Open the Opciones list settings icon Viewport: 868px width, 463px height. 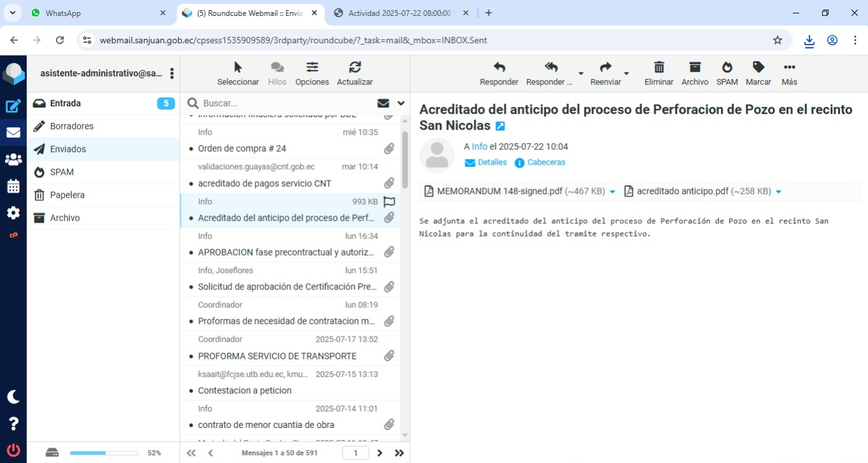click(x=312, y=67)
